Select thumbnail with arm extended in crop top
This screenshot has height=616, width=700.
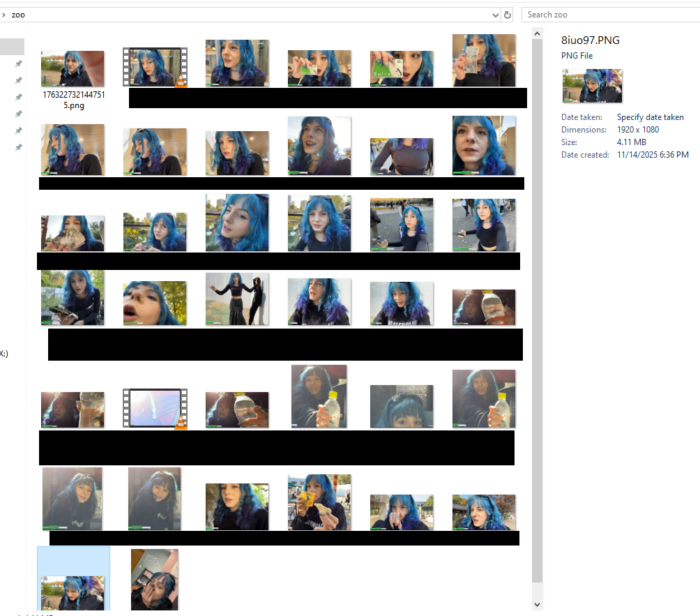pos(483,225)
